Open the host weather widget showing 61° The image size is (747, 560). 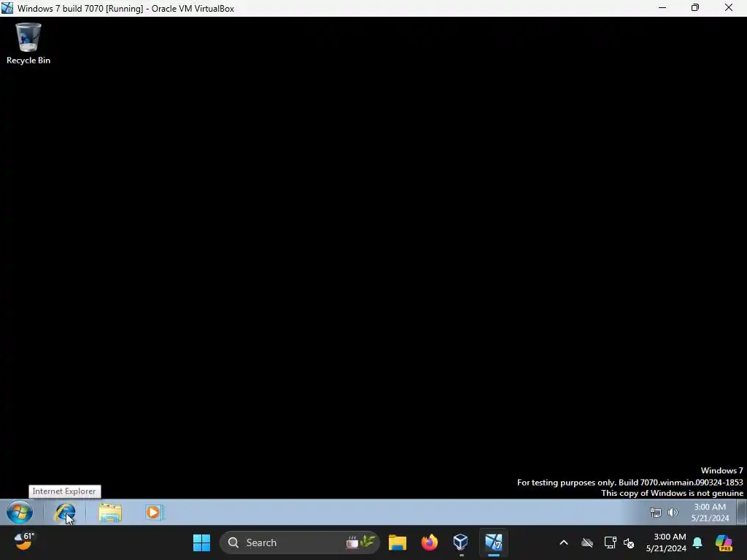(x=24, y=542)
